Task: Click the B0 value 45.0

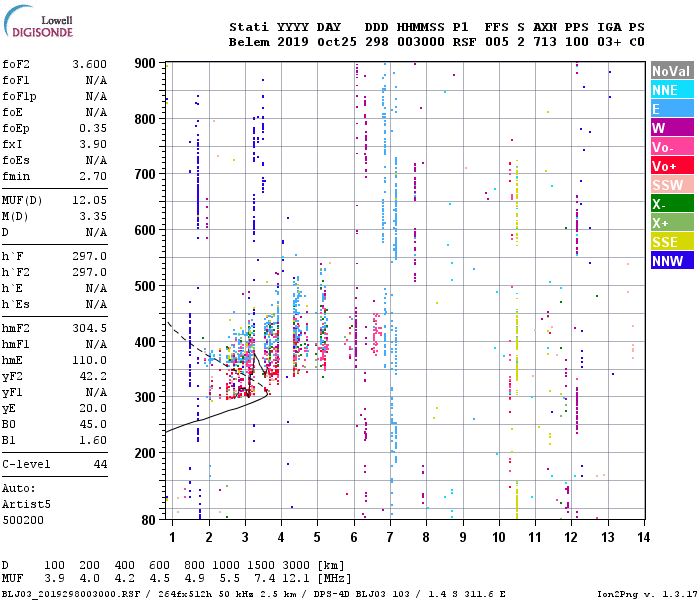Action: [93, 425]
